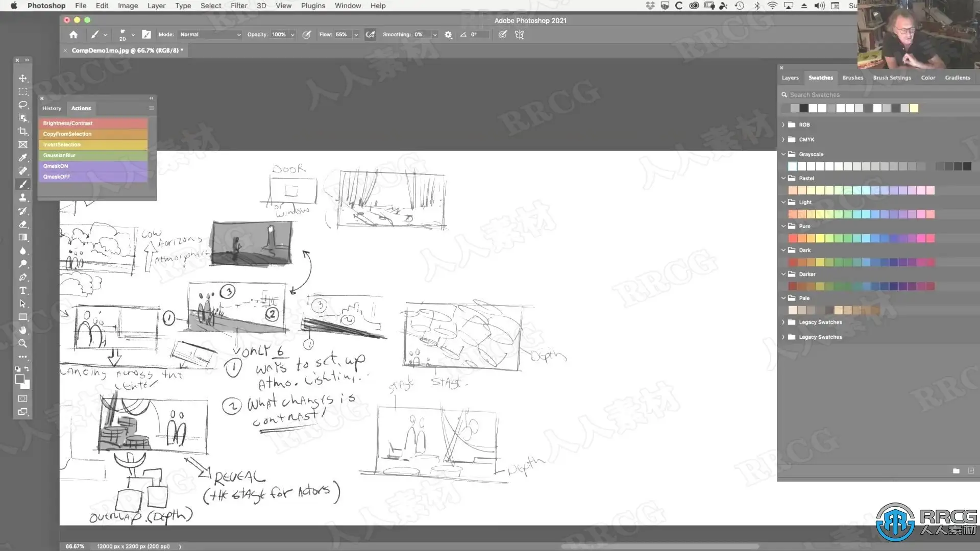Select the Crop tool
This screenshot has width=980, height=551.
23,131
